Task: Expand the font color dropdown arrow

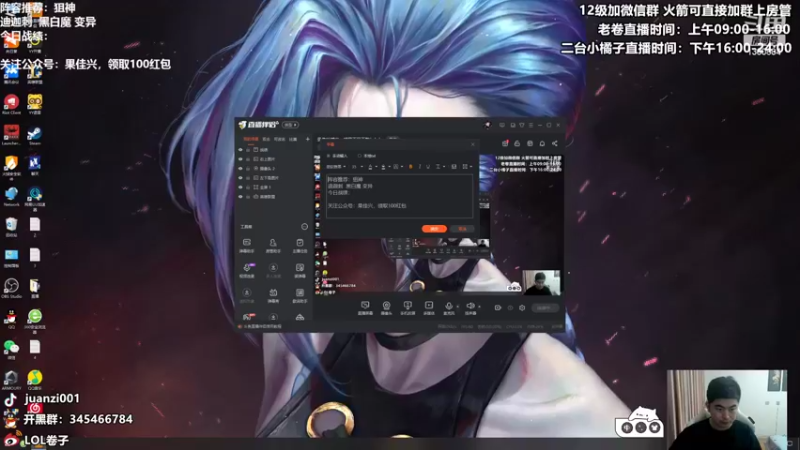Action: tap(376, 166)
